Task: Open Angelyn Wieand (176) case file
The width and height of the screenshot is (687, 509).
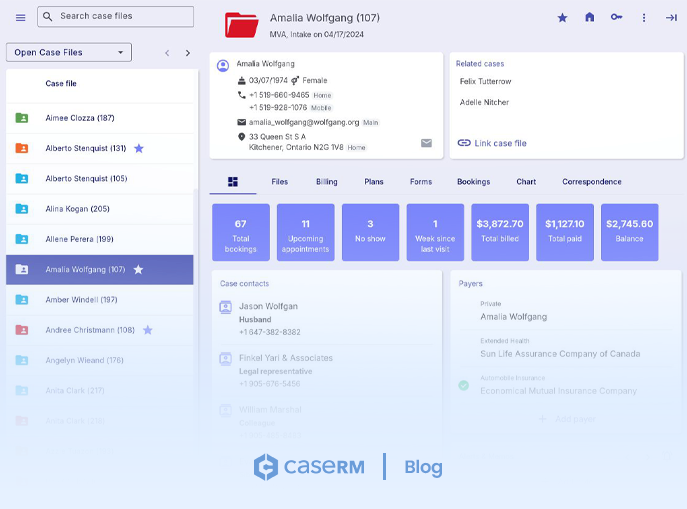Action: (x=100, y=361)
